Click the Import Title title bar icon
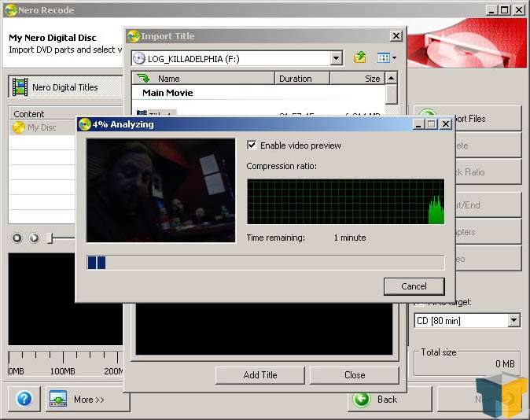 tap(134, 36)
